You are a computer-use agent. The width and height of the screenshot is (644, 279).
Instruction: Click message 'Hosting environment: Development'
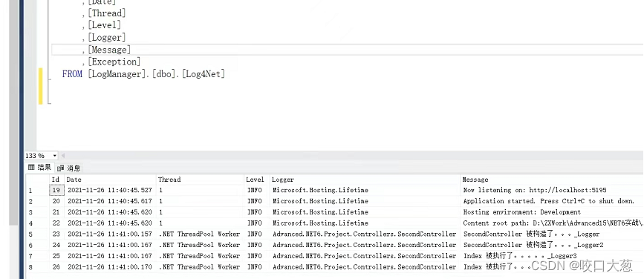tap(552, 212)
